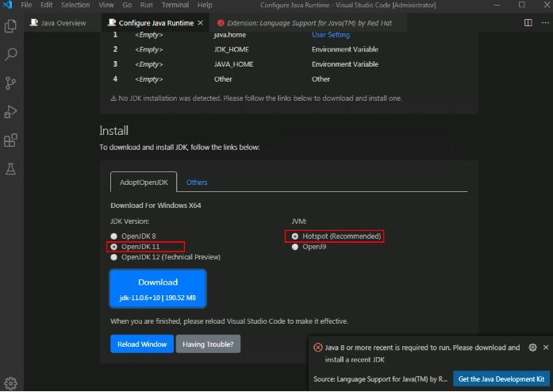Open the Search view in activity bar
Screen dimensions: 553x392
10,54
